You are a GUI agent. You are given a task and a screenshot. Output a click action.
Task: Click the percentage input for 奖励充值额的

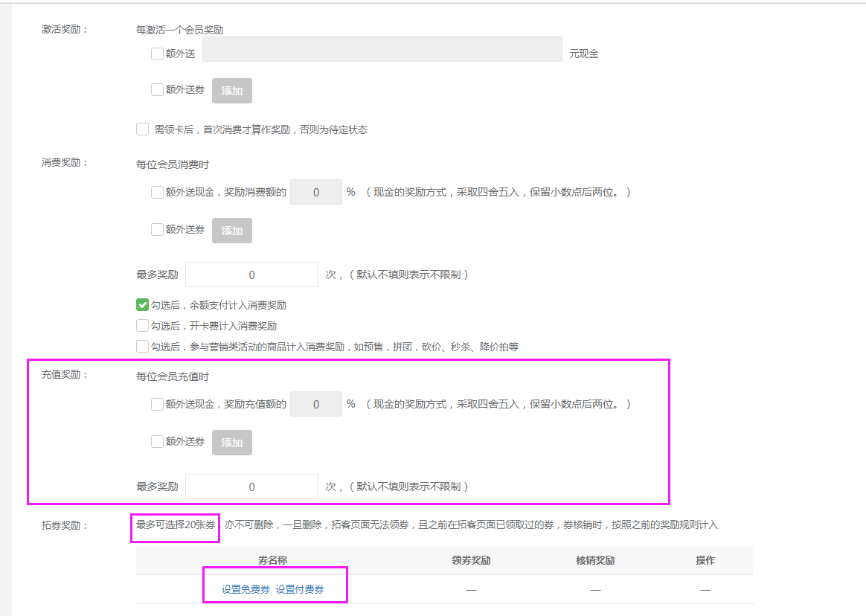[315, 404]
